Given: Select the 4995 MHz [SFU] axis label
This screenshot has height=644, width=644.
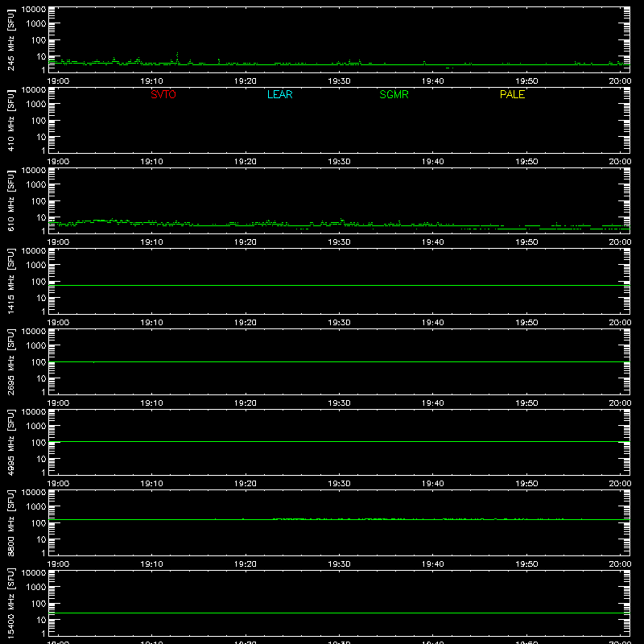Looking at the screenshot, I should pos(11,442).
